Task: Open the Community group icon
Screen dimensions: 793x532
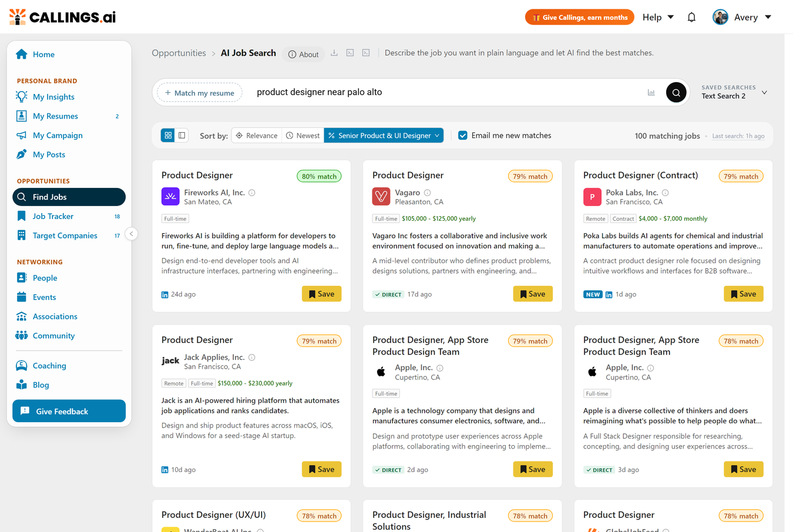Action: pos(22,335)
